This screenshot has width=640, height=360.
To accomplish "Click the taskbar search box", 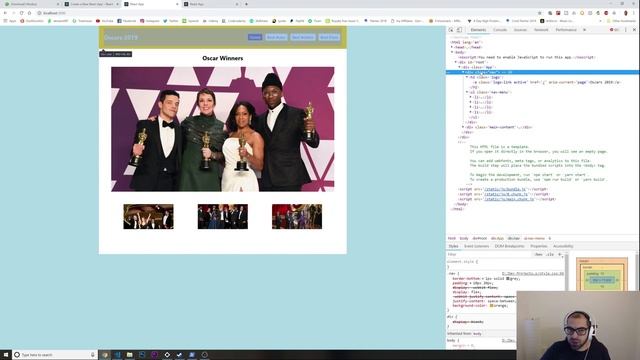I will (55, 355).
